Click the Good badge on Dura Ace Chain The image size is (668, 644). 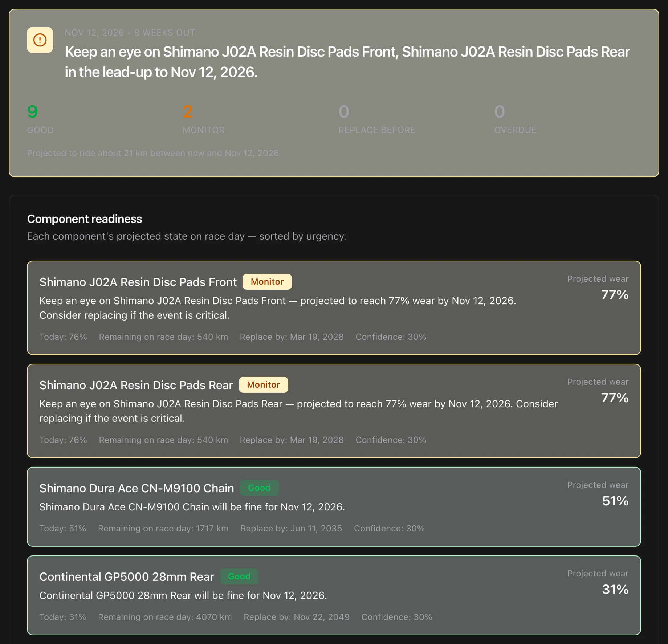point(259,488)
